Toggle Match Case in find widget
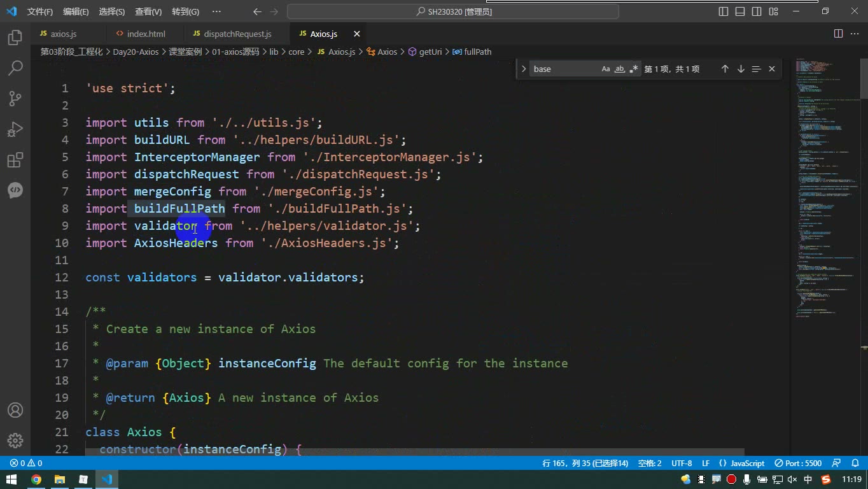Image resolution: width=868 pixels, height=489 pixels. tap(606, 69)
